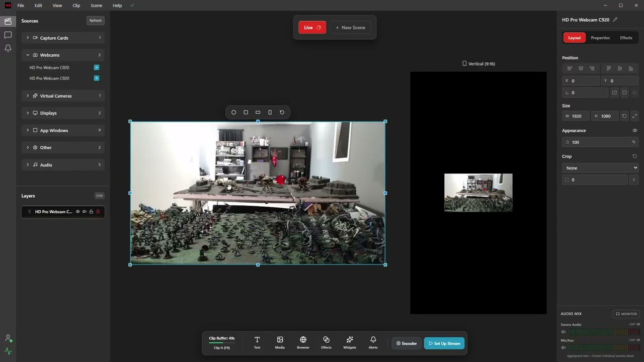This screenshot has height=362, width=644.
Task: Click the Width size input field
Action: point(577,116)
